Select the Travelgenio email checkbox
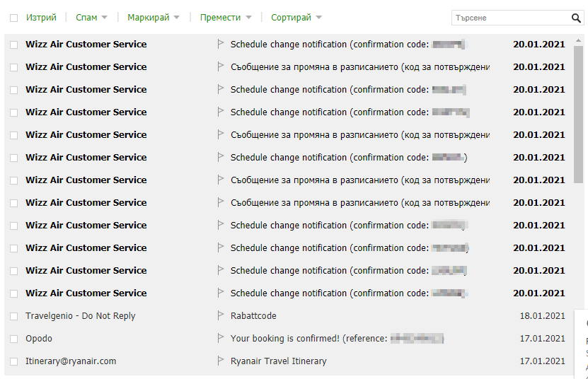The width and height of the screenshot is (588, 379). (14, 316)
